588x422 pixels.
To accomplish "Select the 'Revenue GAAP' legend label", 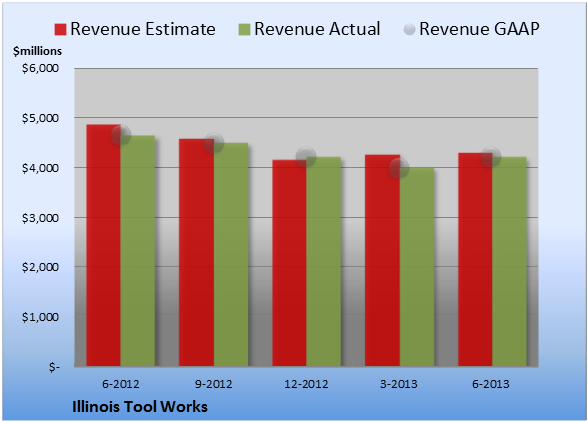I will (479, 29).
